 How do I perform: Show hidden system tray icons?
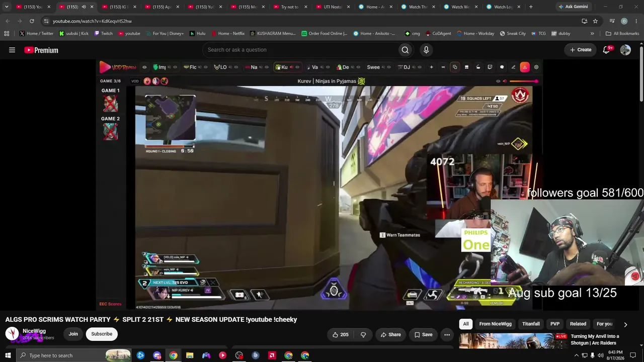(576, 355)
